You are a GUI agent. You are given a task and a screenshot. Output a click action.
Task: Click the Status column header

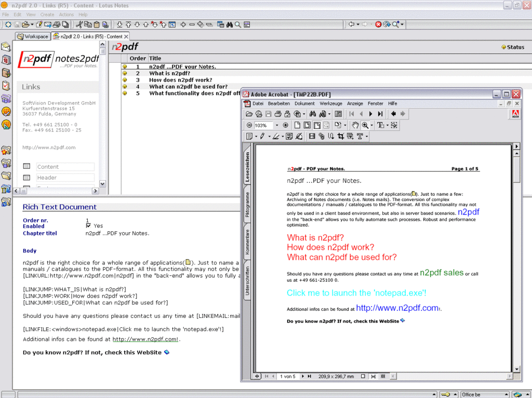(x=513, y=47)
